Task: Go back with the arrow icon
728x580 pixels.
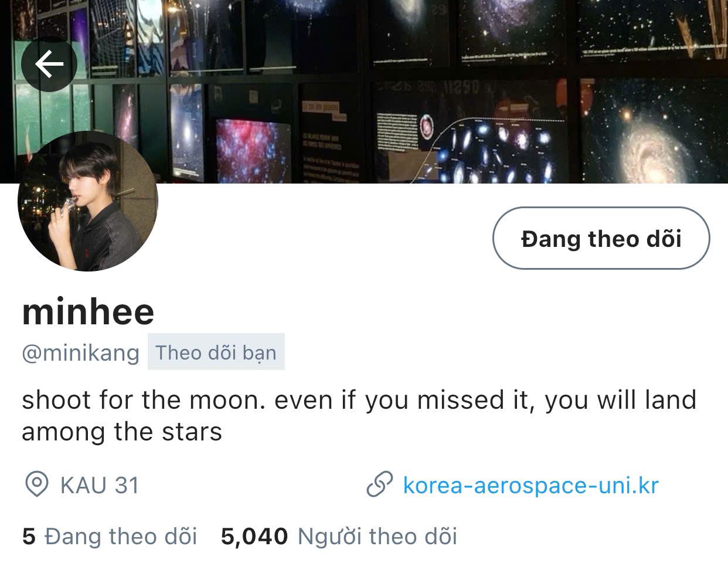Action: point(49,64)
